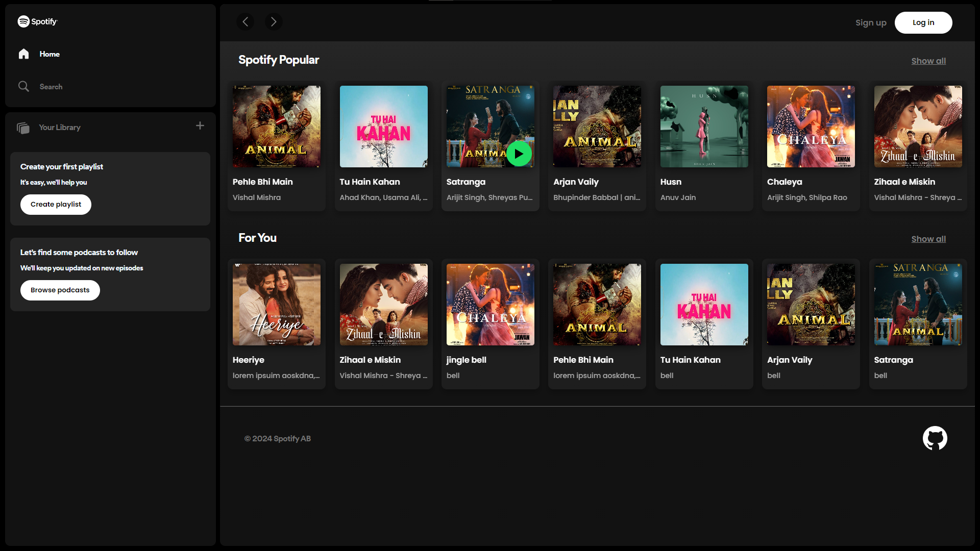
Task: Click the Your Library stack icon
Action: [x=23, y=128]
